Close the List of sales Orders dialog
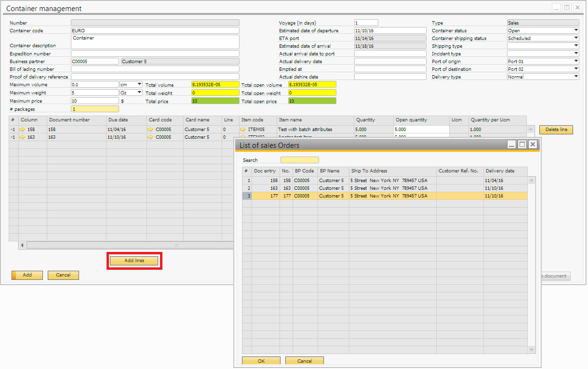 point(532,145)
